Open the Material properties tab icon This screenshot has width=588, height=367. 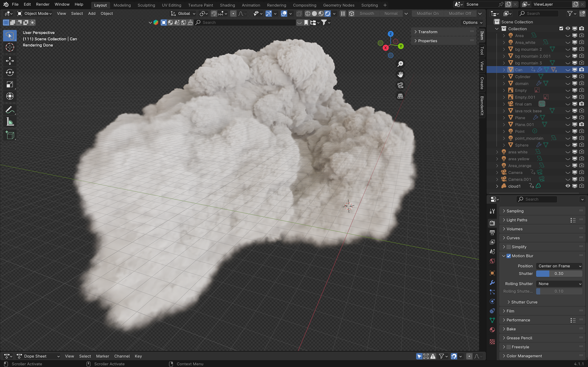coord(492,330)
